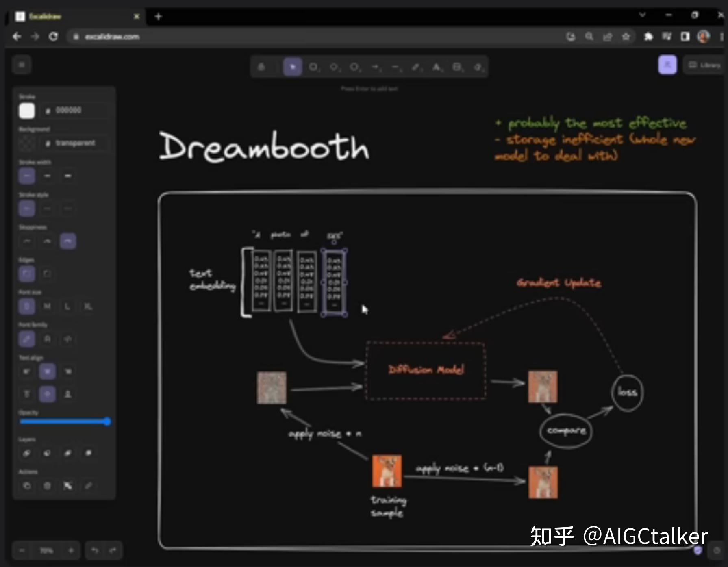
Task: Enable dashed stroke style
Action: 47,209
